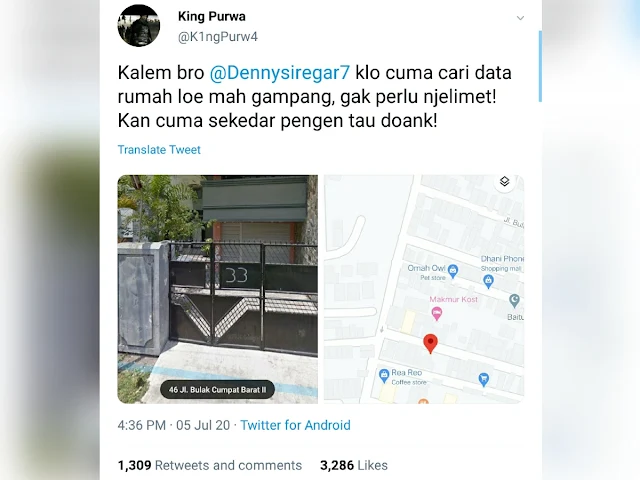This screenshot has height=480, width=640.
Task: View 1,309 Retweets and comments
Action: [x=210, y=465]
